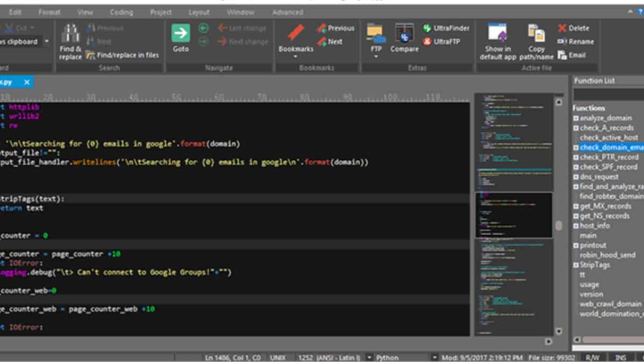Launch UltraFinder from the Extras group
This screenshot has height=362, width=644.
(x=446, y=28)
